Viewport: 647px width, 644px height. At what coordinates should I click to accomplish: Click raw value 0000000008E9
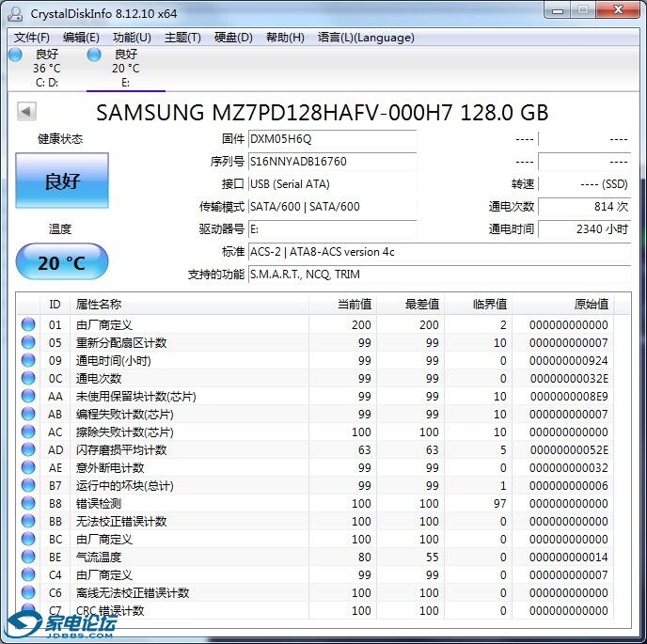tap(569, 397)
